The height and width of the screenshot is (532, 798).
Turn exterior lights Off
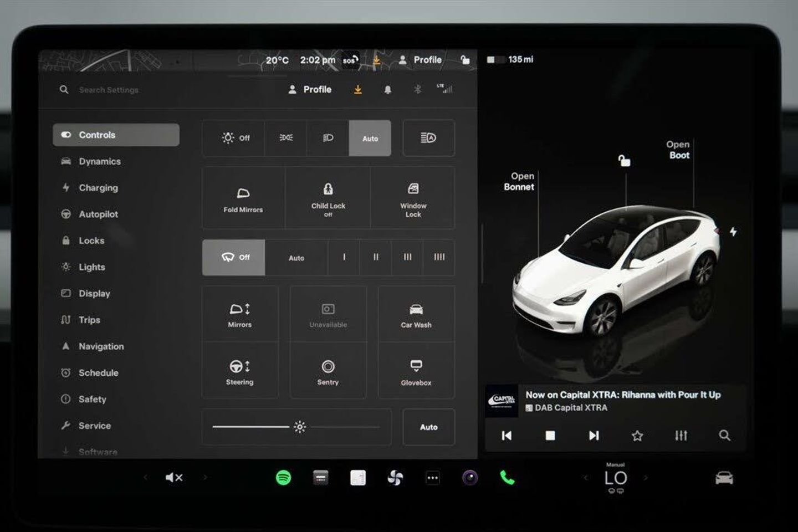[x=234, y=138]
